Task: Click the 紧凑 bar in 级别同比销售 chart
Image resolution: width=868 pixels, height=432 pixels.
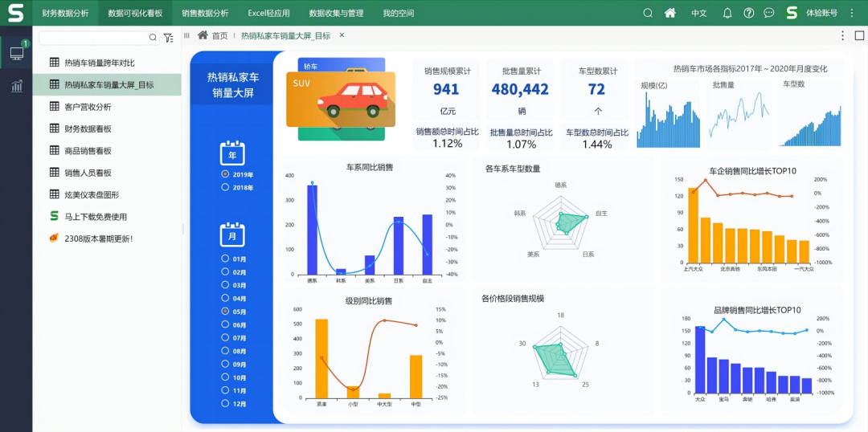Action: click(321, 358)
